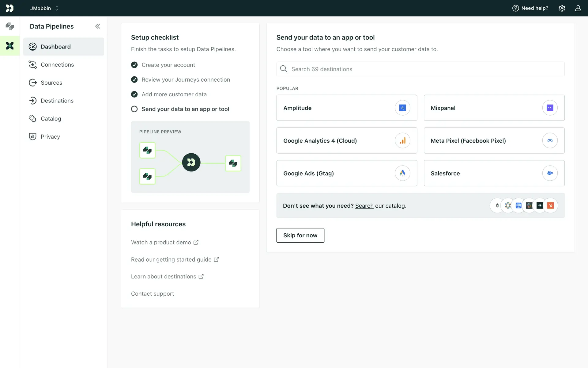Click the destination node in pipeline preview
This screenshot has width=588, height=368.
pyautogui.click(x=233, y=163)
